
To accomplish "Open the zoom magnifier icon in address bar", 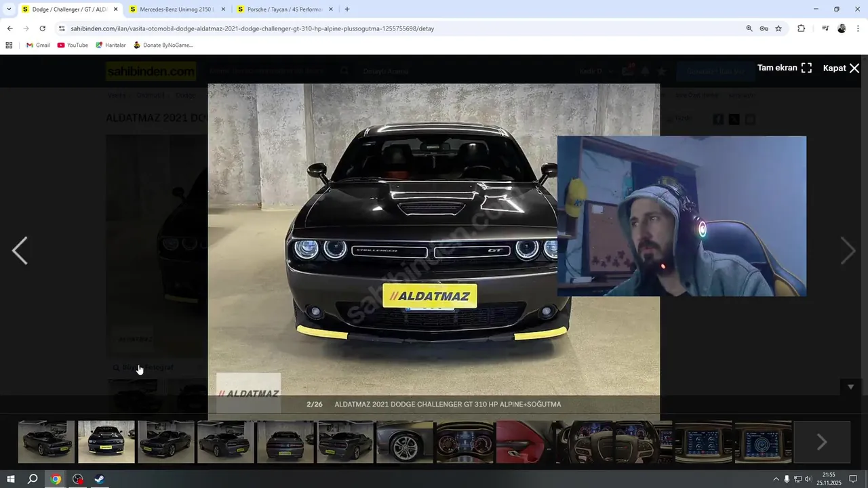I will click(x=749, y=28).
